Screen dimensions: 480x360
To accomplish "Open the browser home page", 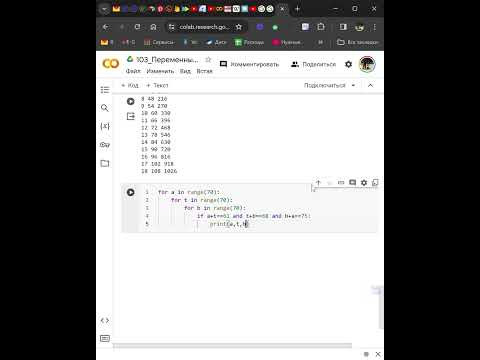I will [x=153, y=27].
